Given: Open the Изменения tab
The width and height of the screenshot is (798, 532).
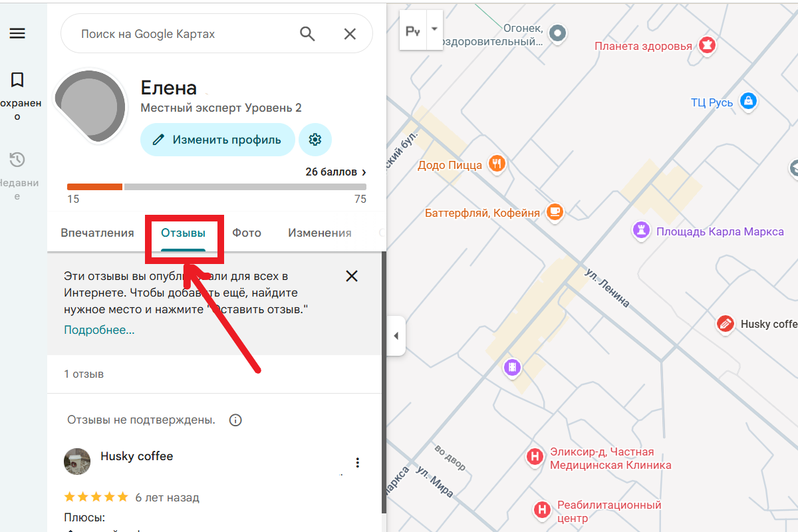Looking at the screenshot, I should point(319,232).
